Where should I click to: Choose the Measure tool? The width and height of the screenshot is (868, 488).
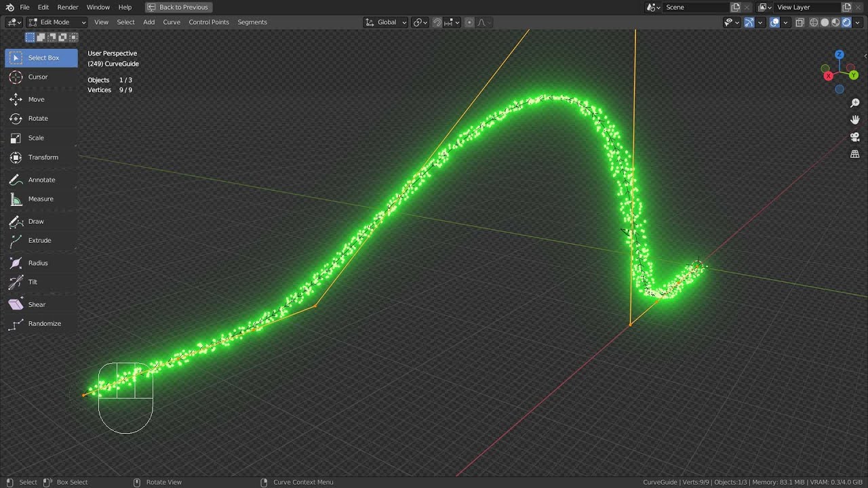pyautogui.click(x=41, y=199)
